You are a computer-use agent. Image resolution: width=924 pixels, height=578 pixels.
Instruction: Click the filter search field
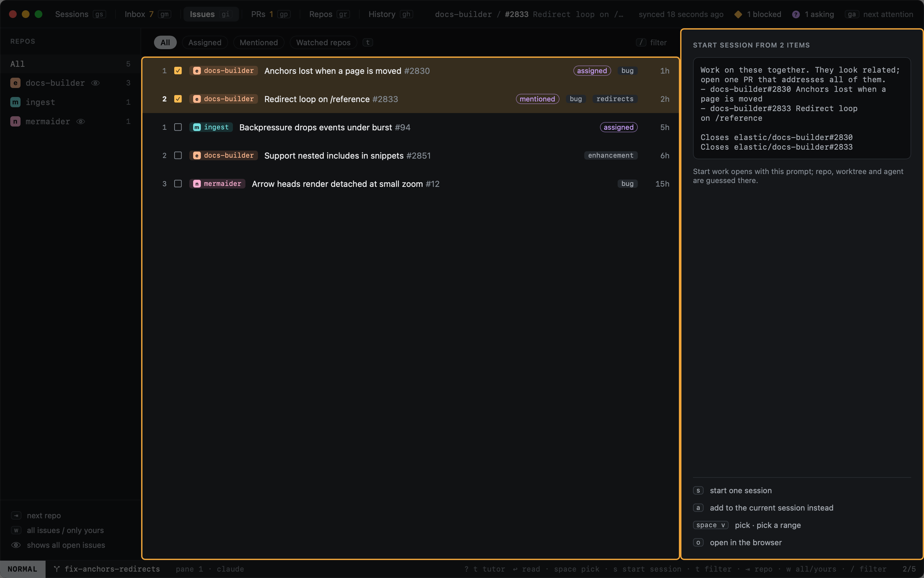click(651, 42)
